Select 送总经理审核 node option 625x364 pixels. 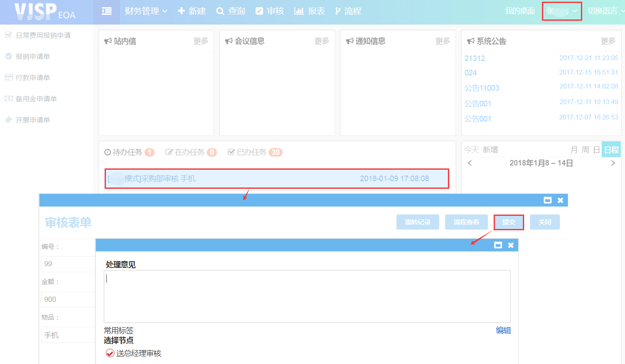point(110,353)
